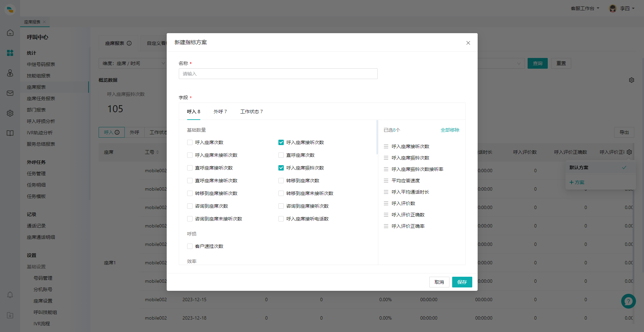Viewport: 644px width, 332px height.
Task: Check 转移到座席次数 checkbox
Action: tap(281, 181)
